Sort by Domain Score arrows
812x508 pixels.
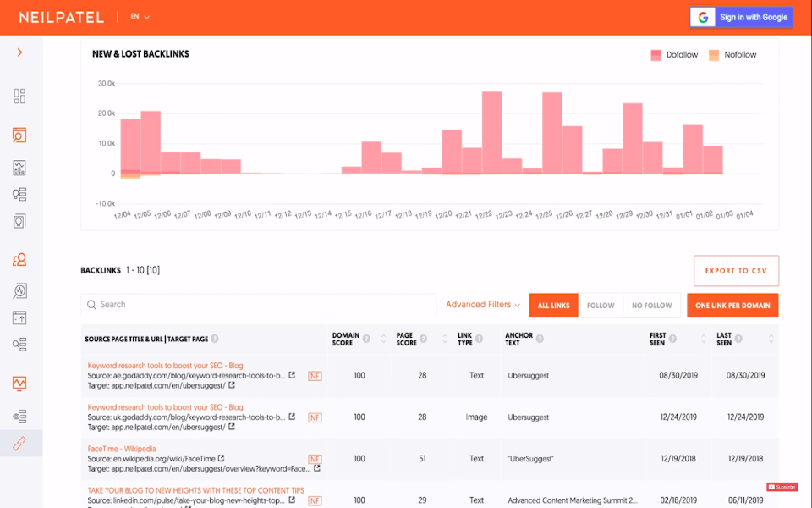coord(384,339)
